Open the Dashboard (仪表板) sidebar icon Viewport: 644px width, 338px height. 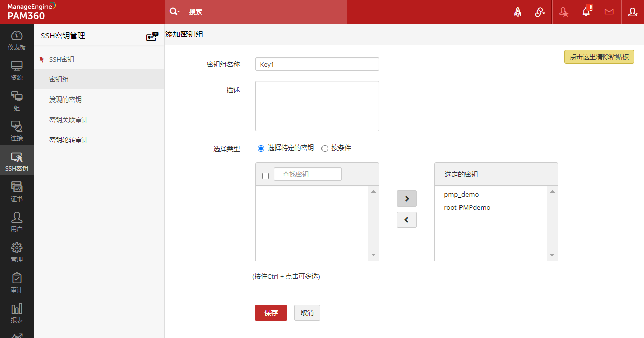(17, 39)
